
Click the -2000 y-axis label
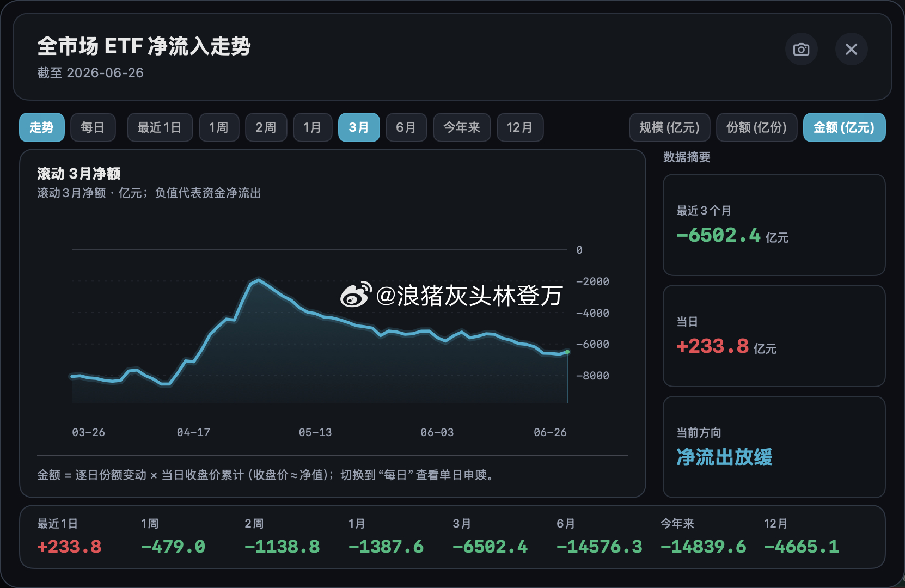coord(593,281)
